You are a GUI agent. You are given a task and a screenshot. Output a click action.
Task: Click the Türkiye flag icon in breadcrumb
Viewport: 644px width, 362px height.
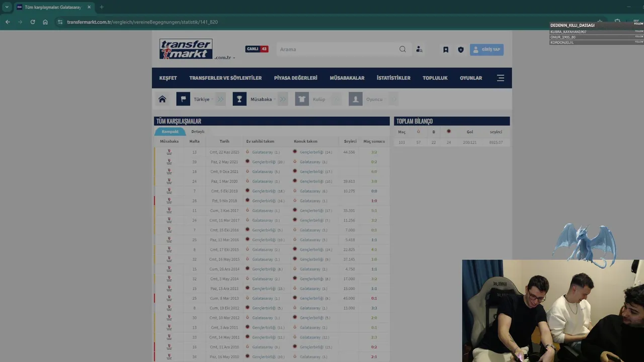(183, 99)
